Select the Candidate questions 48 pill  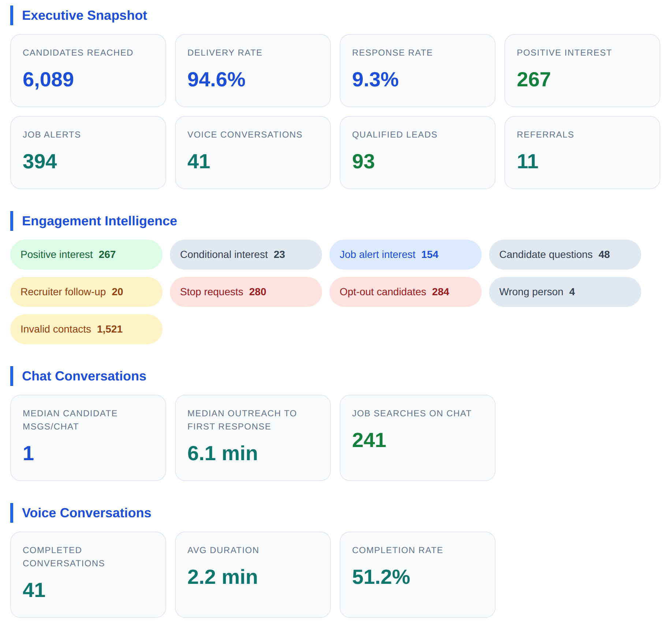coord(565,255)
